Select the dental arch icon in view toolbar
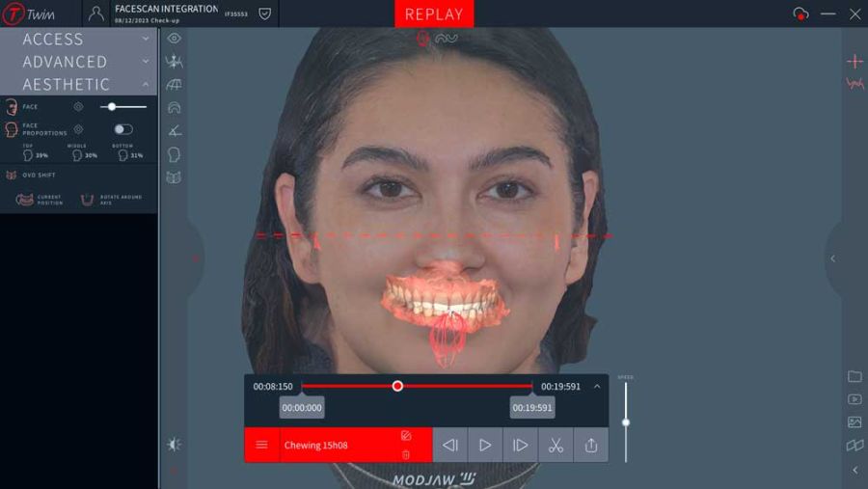 (175, 107)
